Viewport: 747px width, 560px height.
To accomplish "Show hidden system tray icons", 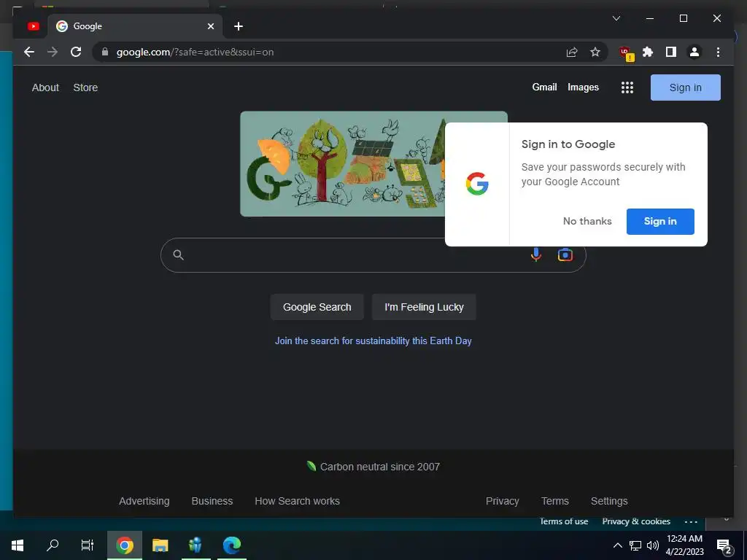I will tap(617, 545).
